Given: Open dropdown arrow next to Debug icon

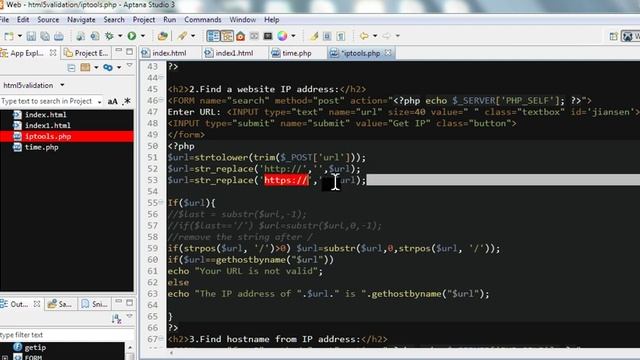Looking at the screenshot, I should (x=120, y=36).
